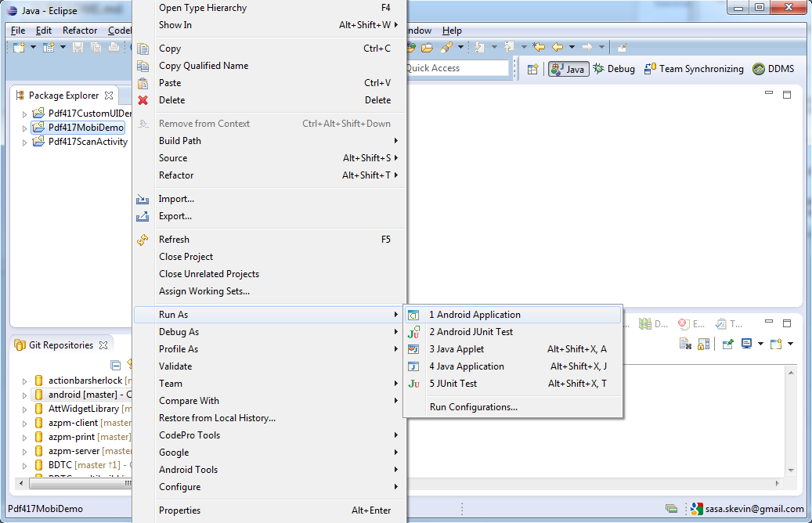
Task: Close the Git Repositories view tab
Action: pos(103,344)
